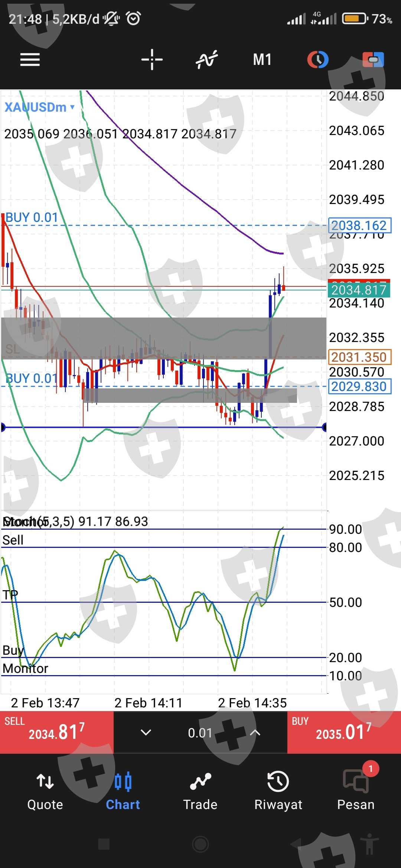The width and height of the screenshot is (401, 868).
Task: Switch to the Quote tab
Action: 45,791
